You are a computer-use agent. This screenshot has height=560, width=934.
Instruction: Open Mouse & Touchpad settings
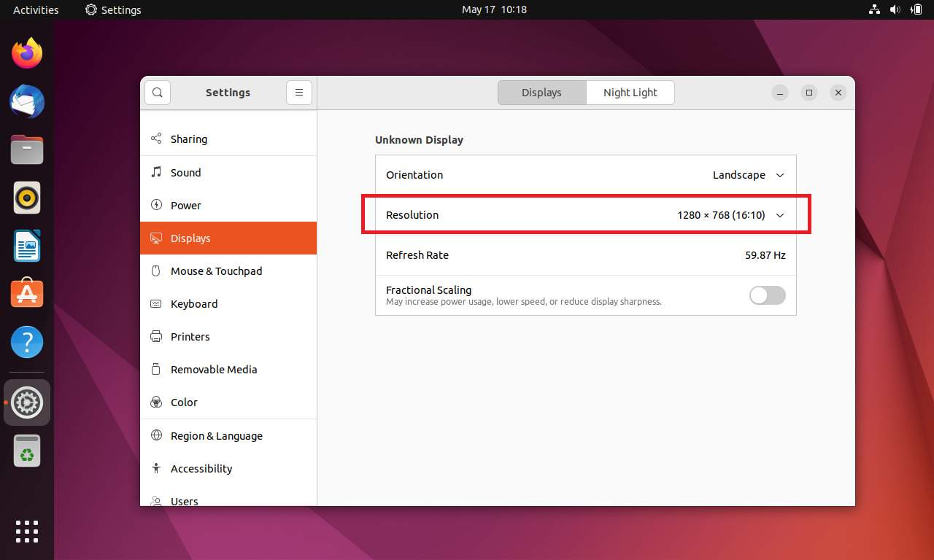click(x=216, y=271)
